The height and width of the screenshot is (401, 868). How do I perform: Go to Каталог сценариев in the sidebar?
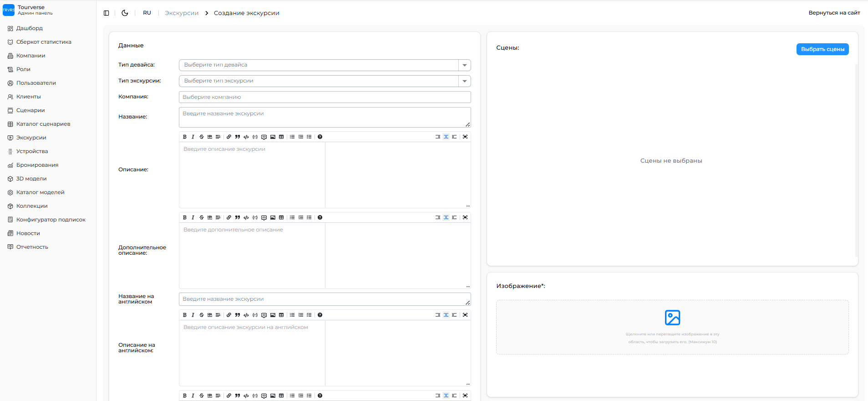(x=43, y=124)
